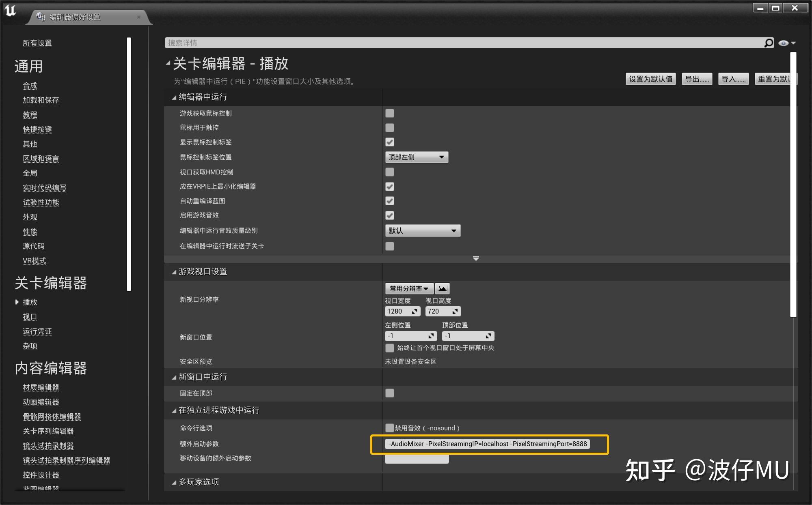Enable 游戏获取鼠标控制 checkbox
The image size is (812, 505).
[390, 113]
